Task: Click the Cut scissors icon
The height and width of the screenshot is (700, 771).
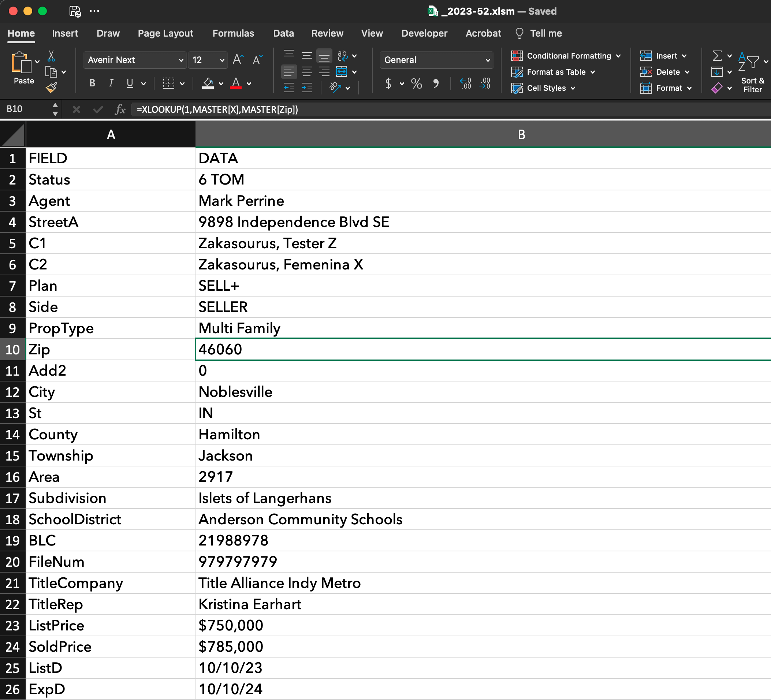Action: (51, 56)
